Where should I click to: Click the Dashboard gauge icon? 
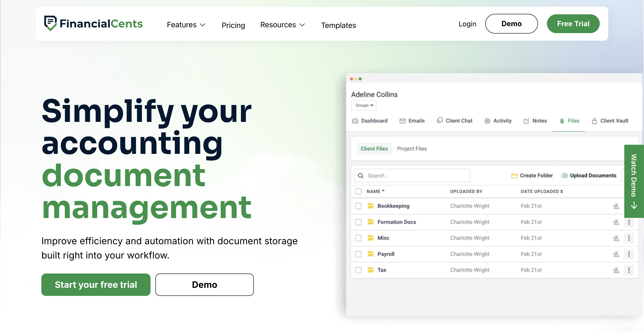(x=355, y=121)
